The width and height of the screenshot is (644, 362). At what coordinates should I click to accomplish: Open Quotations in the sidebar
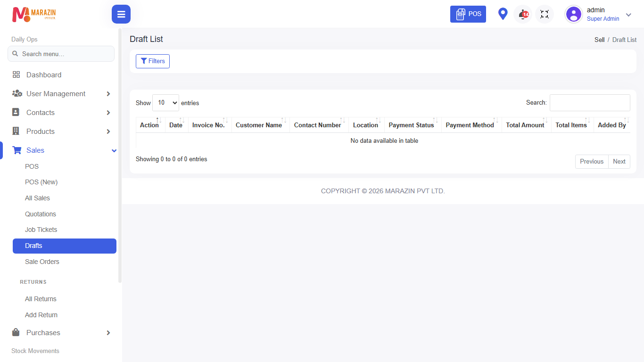point(41,214)
